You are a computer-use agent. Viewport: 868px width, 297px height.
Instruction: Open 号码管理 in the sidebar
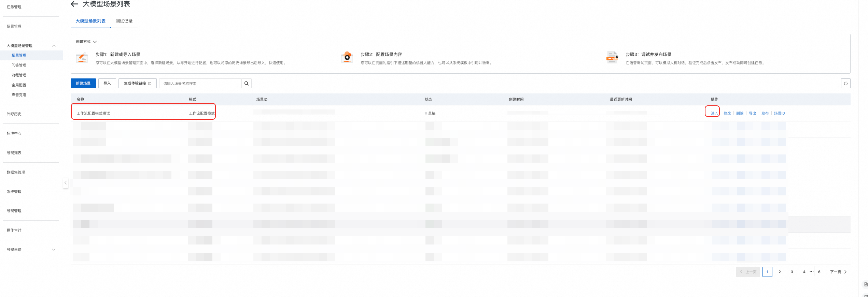14,211
